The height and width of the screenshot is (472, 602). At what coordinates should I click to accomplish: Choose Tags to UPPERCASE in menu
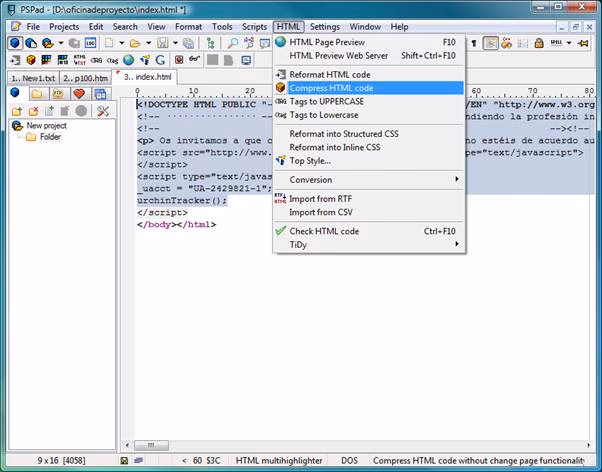[x=369, y=101]
